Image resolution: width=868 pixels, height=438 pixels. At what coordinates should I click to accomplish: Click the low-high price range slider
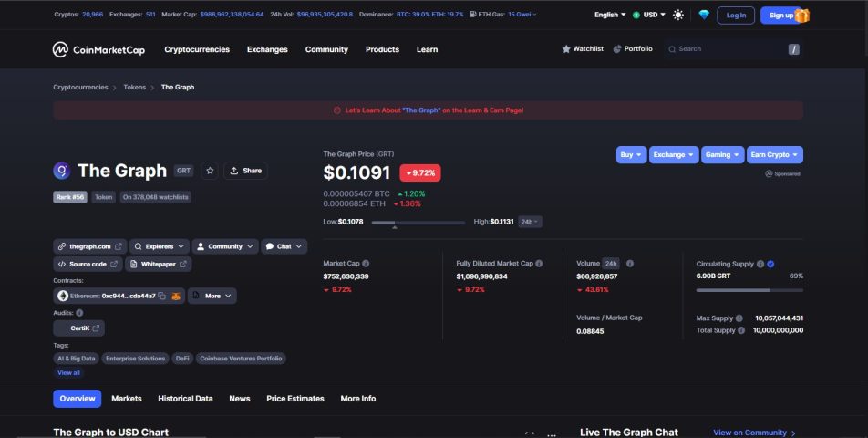pyautogui.click(x=418, y=223)
